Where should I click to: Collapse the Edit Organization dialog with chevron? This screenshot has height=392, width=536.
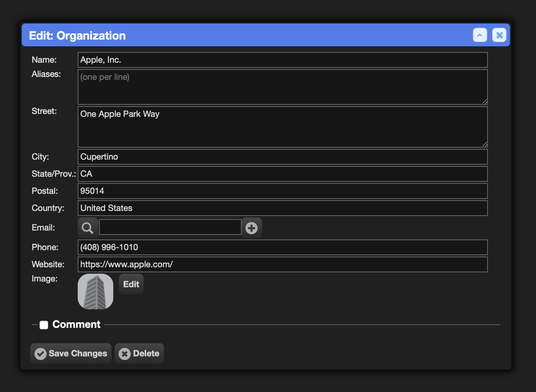tap(480, 35)
